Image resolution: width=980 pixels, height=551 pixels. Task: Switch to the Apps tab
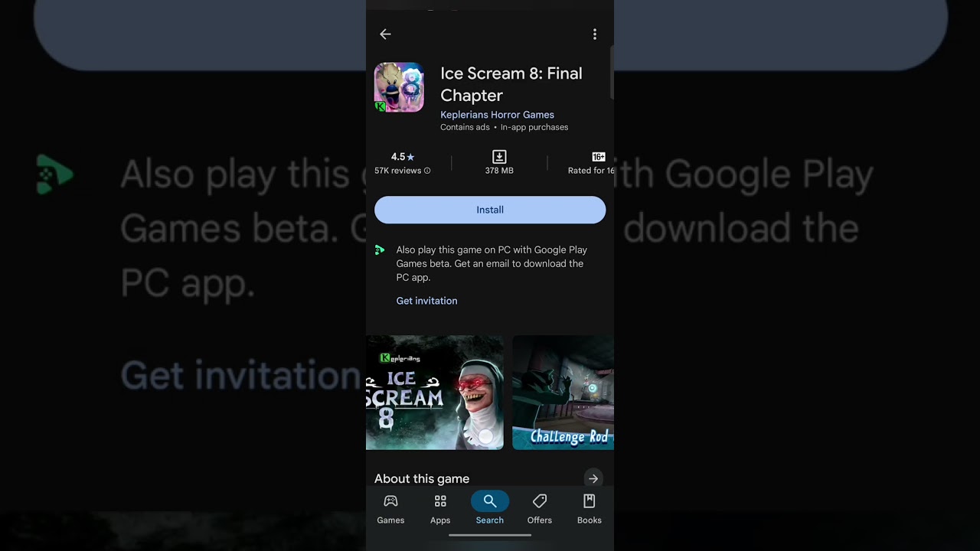point(440,509)
